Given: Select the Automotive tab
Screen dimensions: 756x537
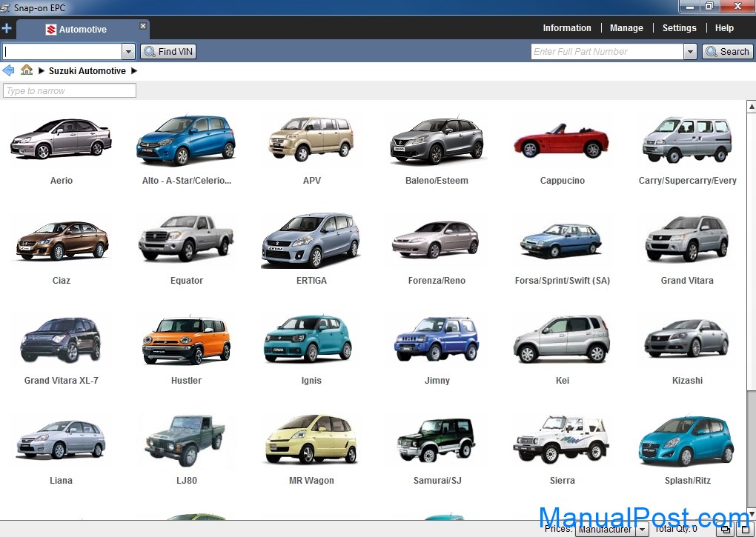Looking at the screenshot, I should [82, 30].
